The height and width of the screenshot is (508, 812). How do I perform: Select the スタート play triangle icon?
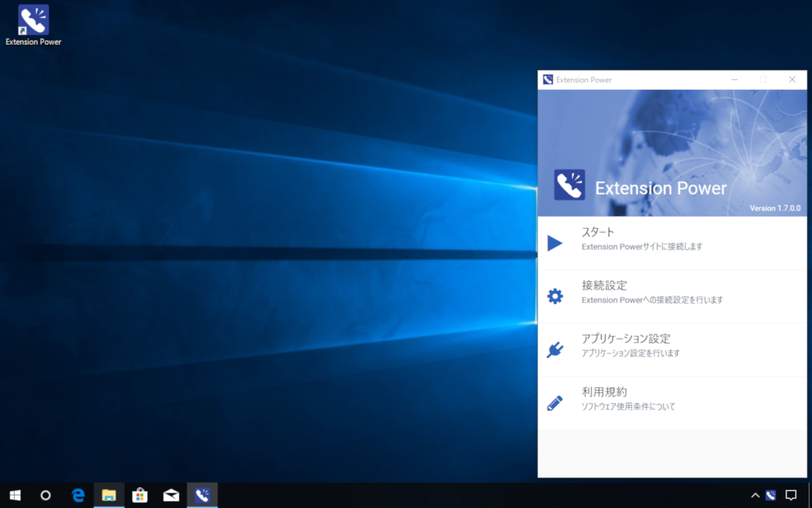[x=555, y=243]
